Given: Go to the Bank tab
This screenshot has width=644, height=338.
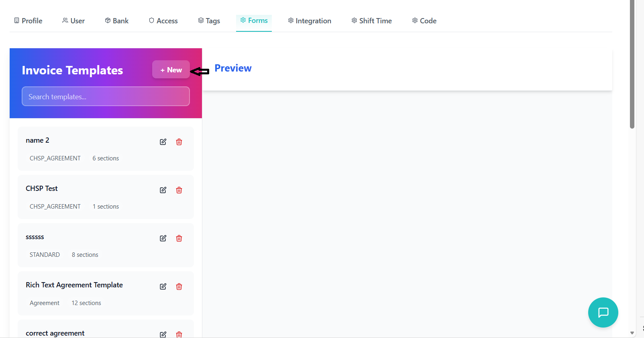Looking at the screenshot, I should coord(117,21).
